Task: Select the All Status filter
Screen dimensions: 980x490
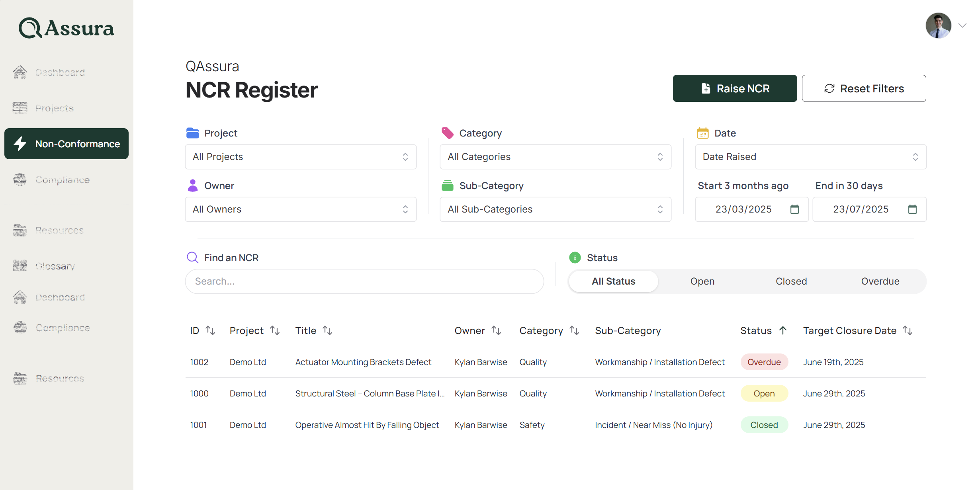Action: click(x=613, y=281)
